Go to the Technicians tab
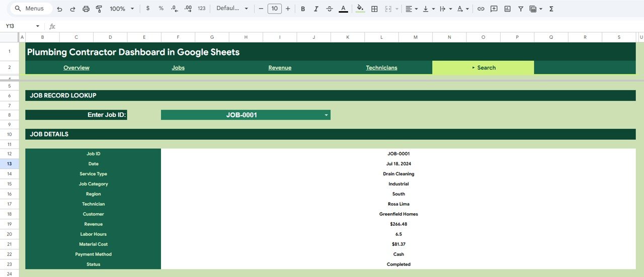The width and height of the screenshot is (644, 277). [381, 68]
